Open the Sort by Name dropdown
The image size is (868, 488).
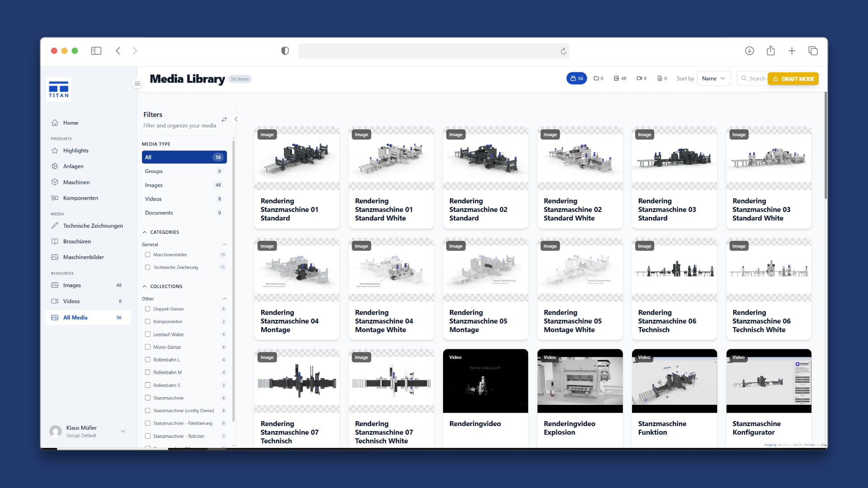(713, 79)
